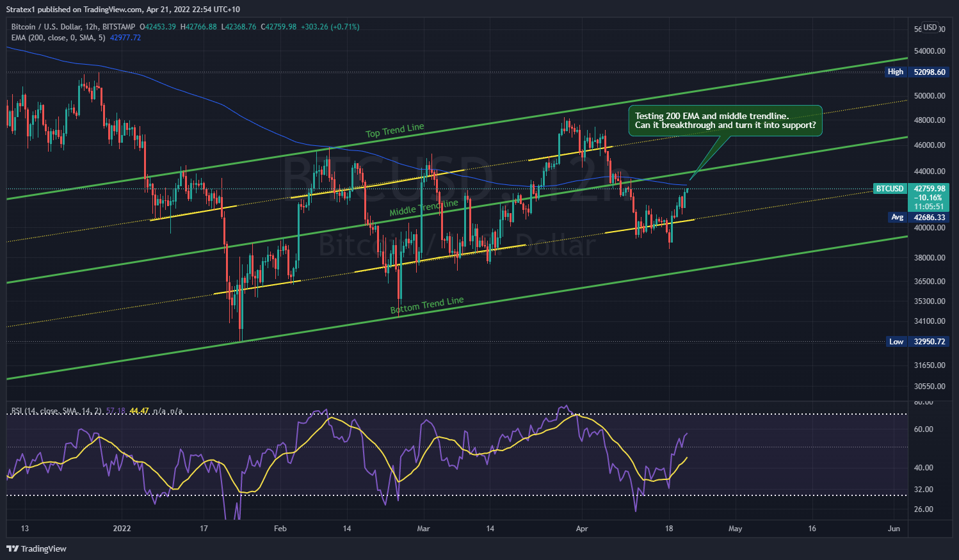Select the Bottom Trend Line label

pos(427,305)
